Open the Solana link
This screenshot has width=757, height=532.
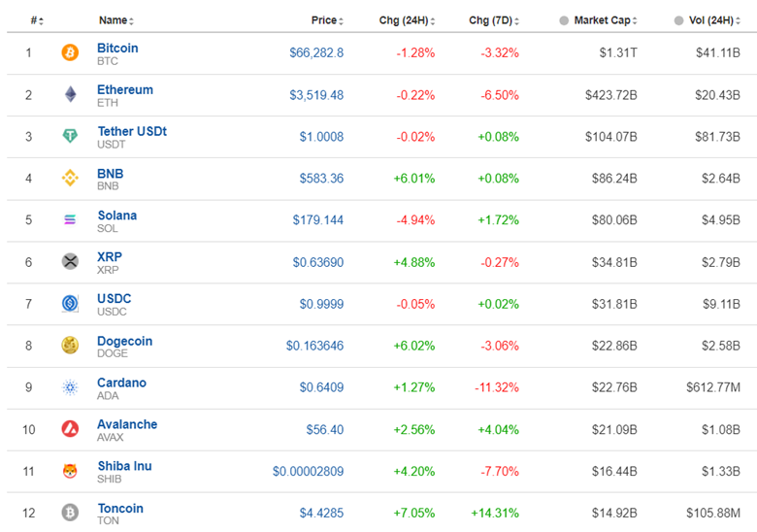116,216
